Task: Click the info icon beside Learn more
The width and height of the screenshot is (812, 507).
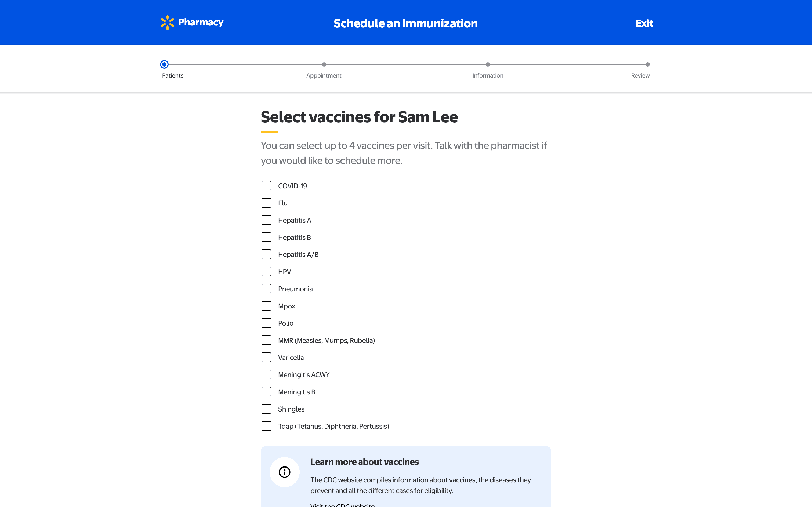Action: 284,472
